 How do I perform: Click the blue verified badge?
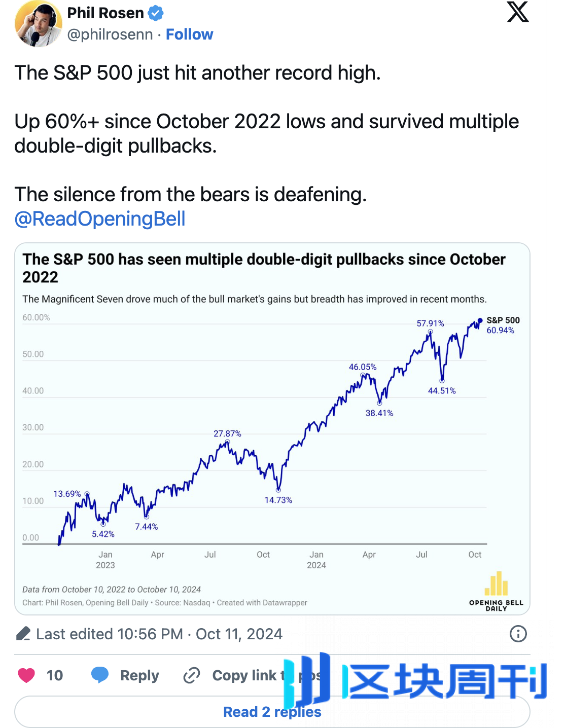click(156, 13)
